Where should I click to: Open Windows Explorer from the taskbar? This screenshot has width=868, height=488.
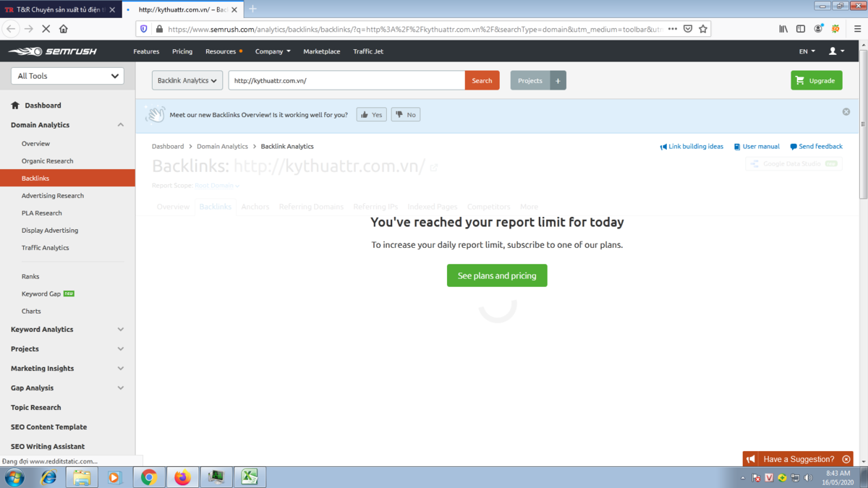(82, 477)
